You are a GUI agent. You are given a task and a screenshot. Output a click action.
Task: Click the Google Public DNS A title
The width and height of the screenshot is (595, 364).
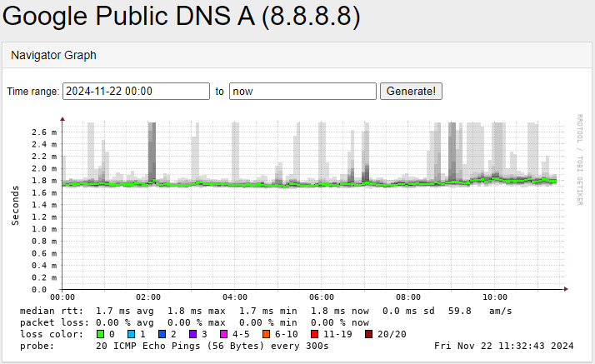click(x=181, y=16)
